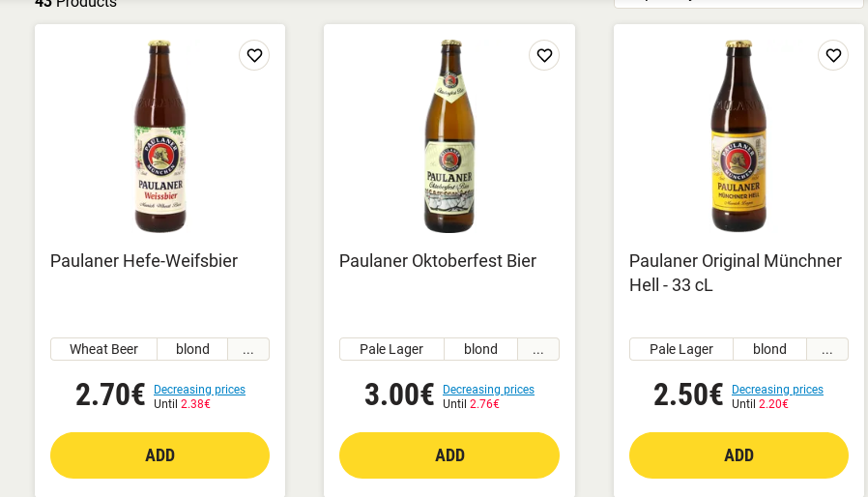Open Paulaner Hefe-Weifsbier bottle image
The height and width of the screenshot is (497, 868).
pos(159,136)
